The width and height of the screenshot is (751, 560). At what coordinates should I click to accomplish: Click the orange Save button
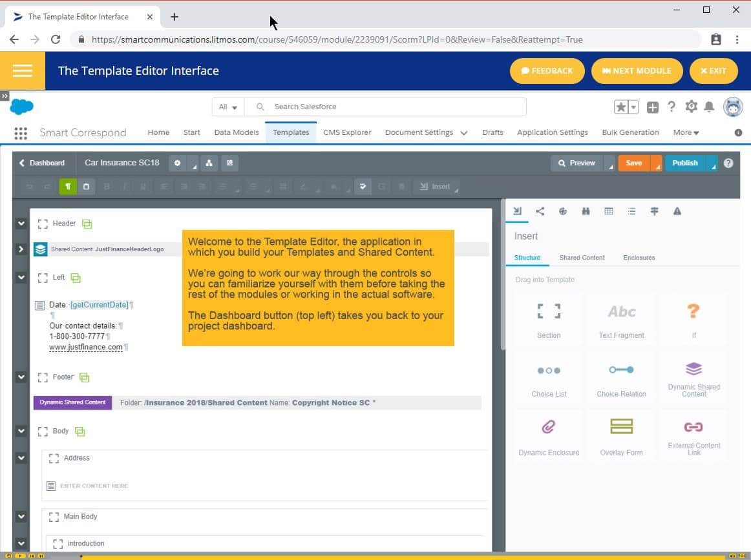pos(635,163)
